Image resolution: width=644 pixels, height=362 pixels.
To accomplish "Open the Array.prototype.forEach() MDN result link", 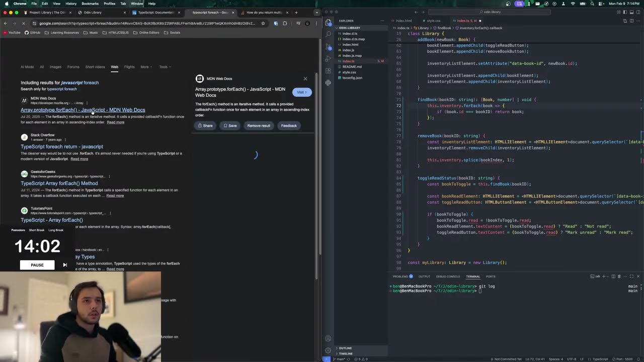I will pos(83,110).
